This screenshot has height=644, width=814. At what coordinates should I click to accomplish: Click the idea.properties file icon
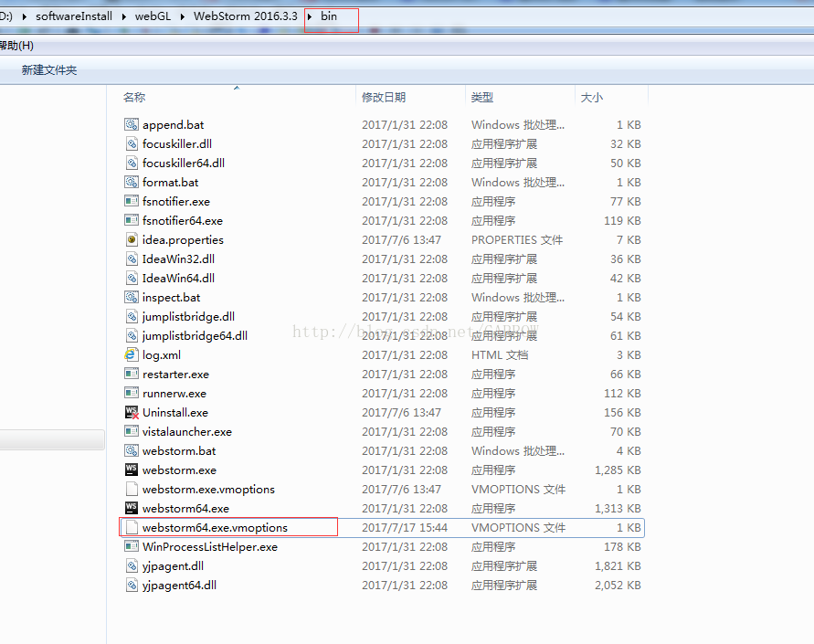[132, 239]
